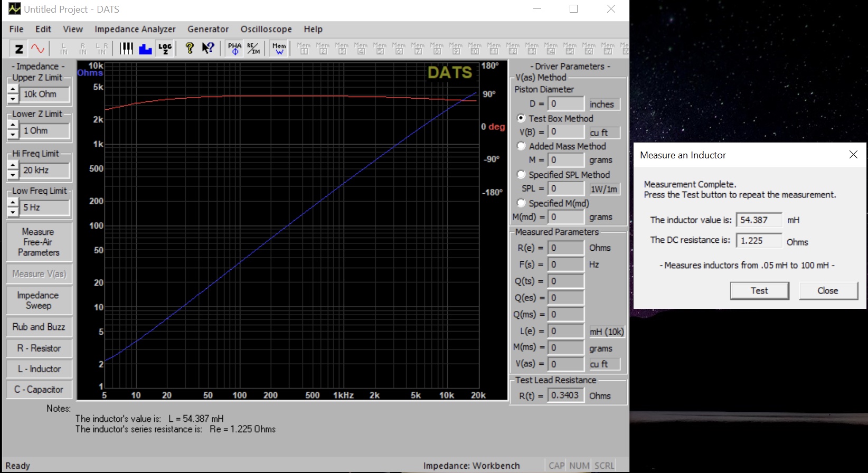Select the Mem 5 memory icon
This screenshot has height=473, width=868.
[380, 49]
